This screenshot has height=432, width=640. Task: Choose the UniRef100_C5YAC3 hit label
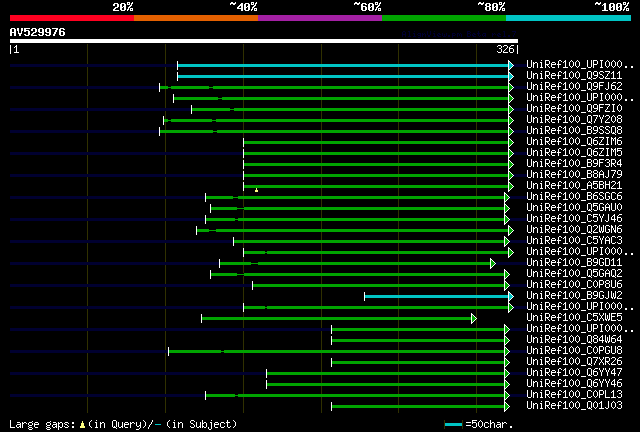coord(574,241)
